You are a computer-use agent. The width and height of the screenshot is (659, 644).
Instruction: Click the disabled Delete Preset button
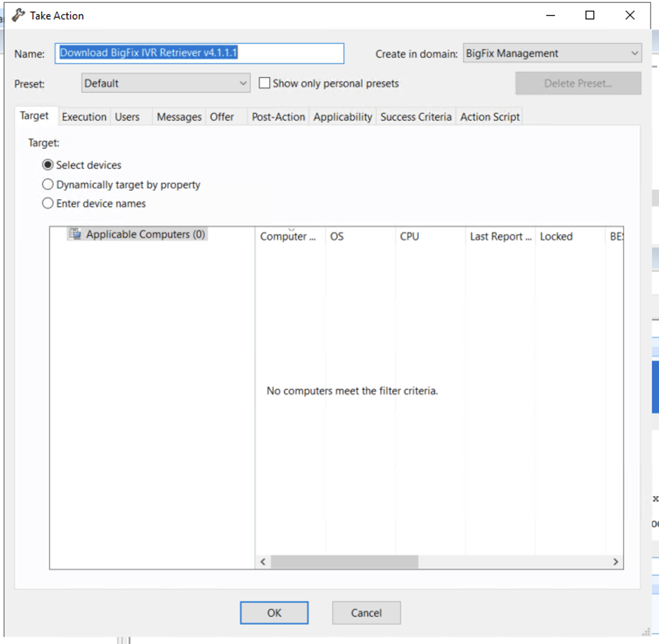578,83
